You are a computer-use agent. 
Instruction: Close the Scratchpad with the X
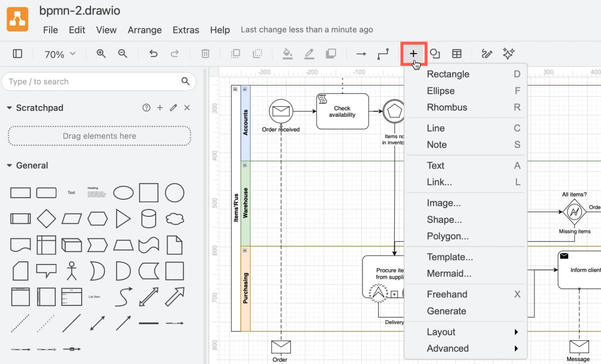[187, 108]
